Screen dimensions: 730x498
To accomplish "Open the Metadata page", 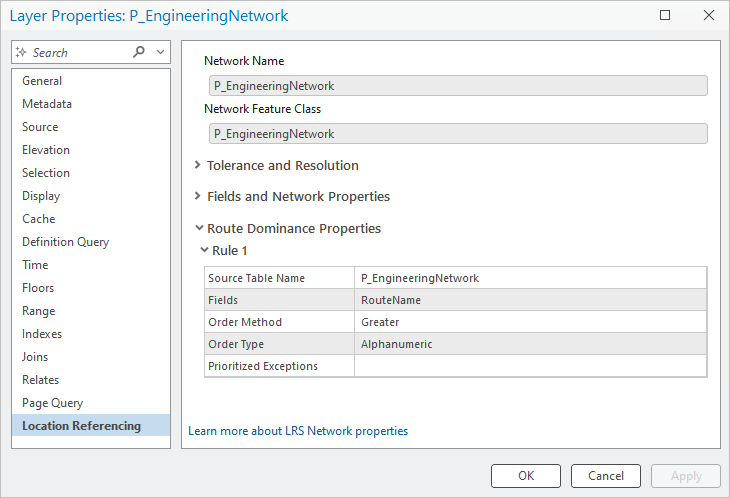I will (47, 104).
